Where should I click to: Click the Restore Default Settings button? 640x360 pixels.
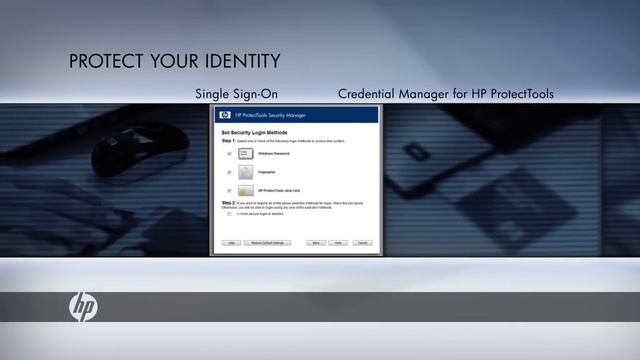267,243
